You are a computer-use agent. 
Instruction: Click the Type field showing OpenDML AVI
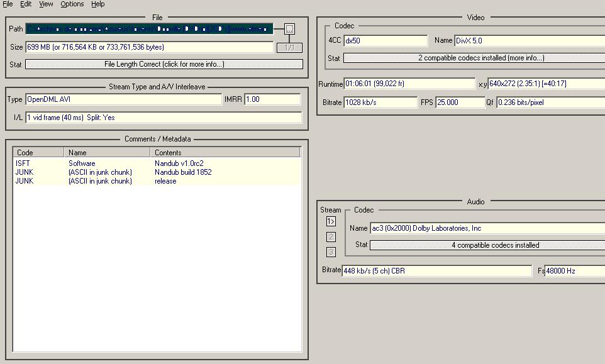click(123, 99)
